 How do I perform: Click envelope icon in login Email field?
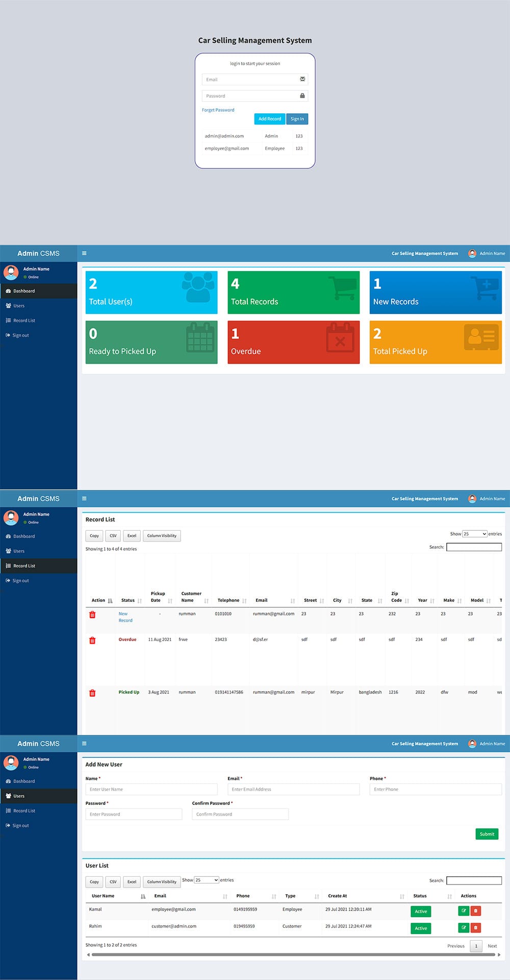(302, 79)
